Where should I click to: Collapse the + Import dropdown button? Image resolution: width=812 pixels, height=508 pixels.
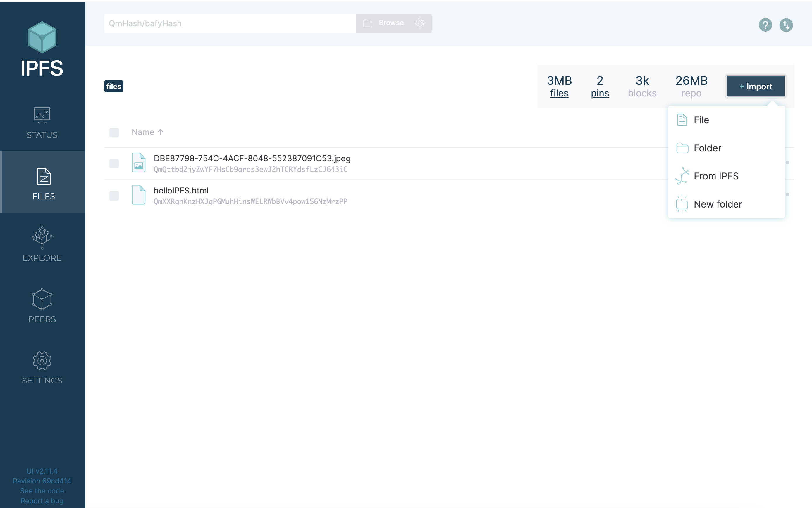755,86
